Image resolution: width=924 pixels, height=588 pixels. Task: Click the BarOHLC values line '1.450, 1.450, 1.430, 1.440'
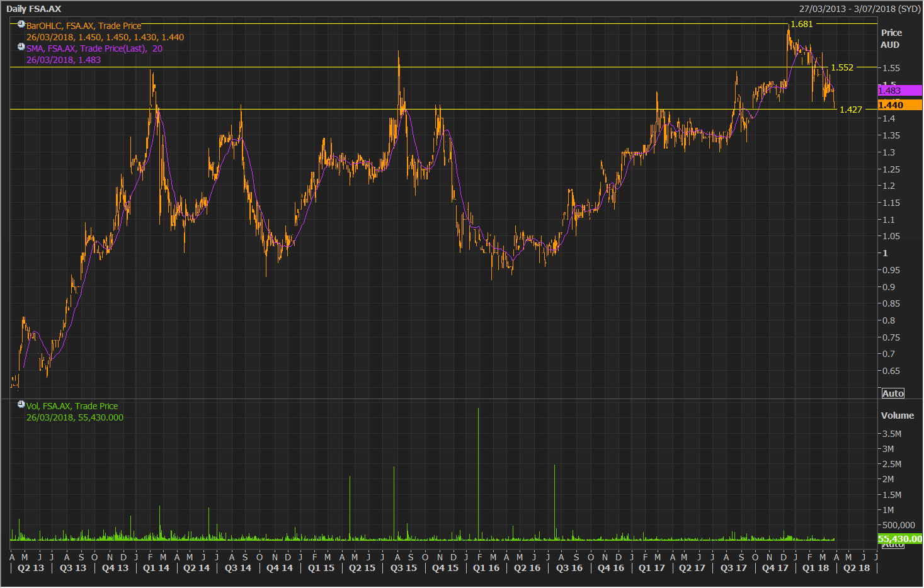tap(131, 37)
